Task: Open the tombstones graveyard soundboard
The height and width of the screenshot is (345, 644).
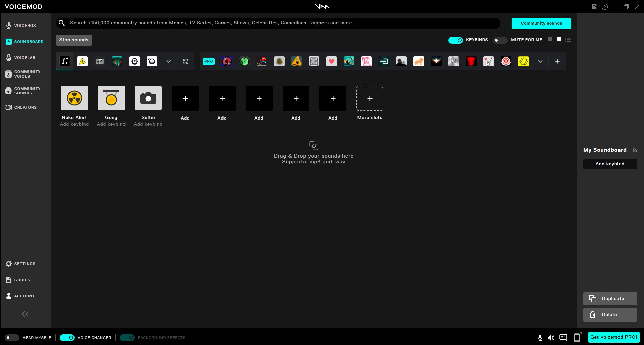Action: tap(401, 61)
